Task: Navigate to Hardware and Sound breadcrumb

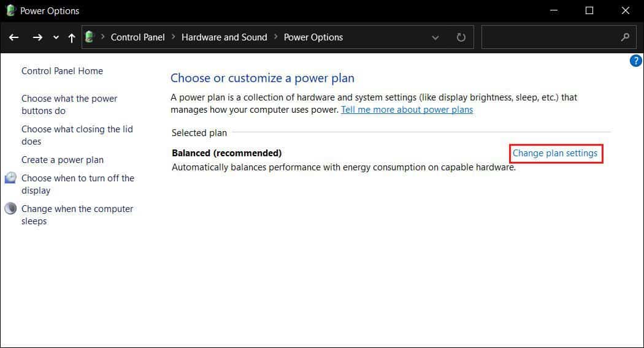Action: (x=224, y=37)
